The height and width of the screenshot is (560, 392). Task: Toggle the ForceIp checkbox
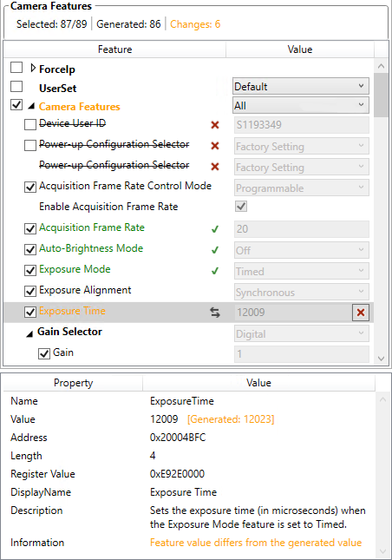coord(16,67)
